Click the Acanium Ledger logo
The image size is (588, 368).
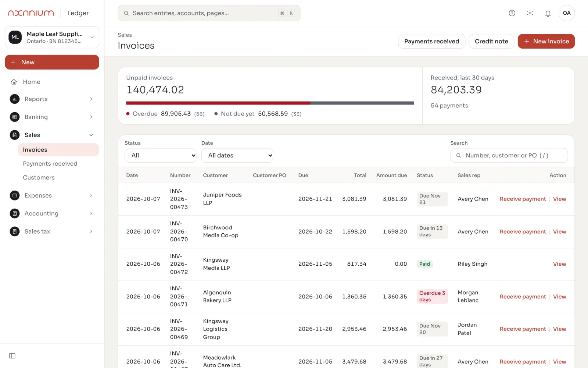click(49, 13)
